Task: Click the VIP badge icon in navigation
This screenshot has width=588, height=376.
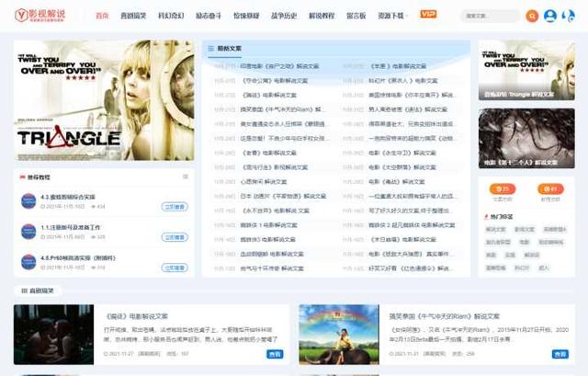Action: pyautogui.click(x=428, y=15)
